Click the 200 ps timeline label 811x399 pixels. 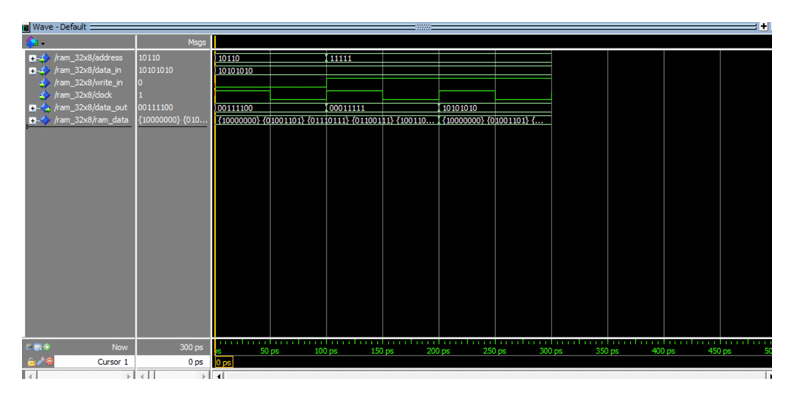point(439,351)
